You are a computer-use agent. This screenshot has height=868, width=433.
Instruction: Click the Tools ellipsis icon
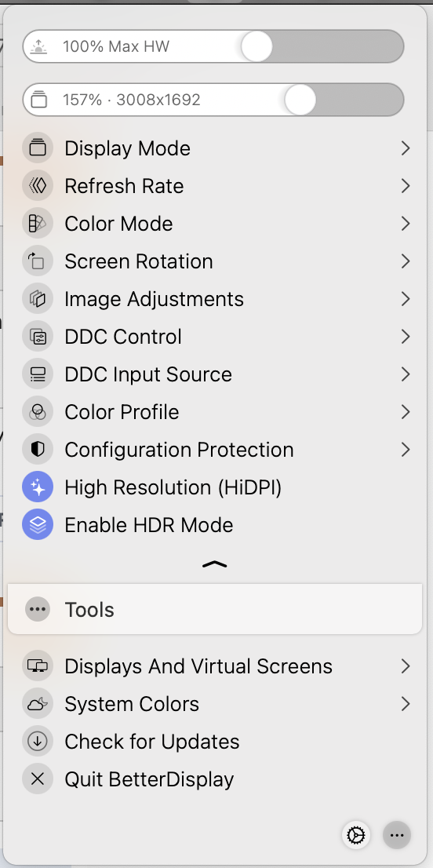click(38, 610)
